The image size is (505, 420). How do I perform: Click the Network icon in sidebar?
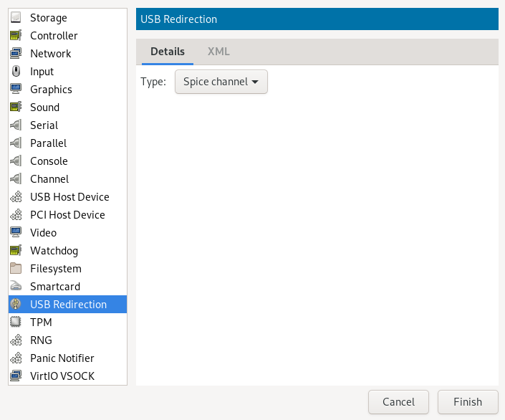click(16, 54)
